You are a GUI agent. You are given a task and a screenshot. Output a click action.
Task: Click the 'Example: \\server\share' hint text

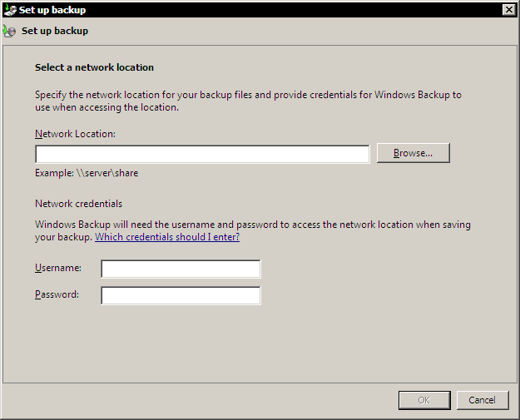click(x=87, y=173)
